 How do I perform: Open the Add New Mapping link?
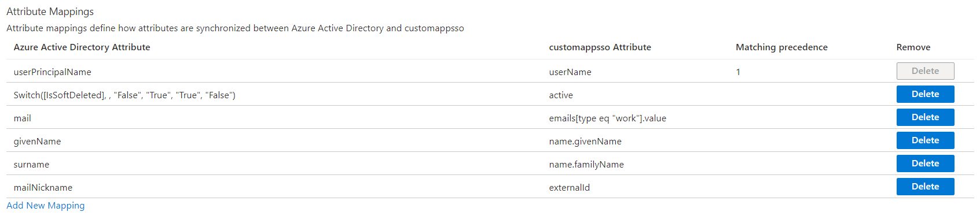click(x=45, y=206)
